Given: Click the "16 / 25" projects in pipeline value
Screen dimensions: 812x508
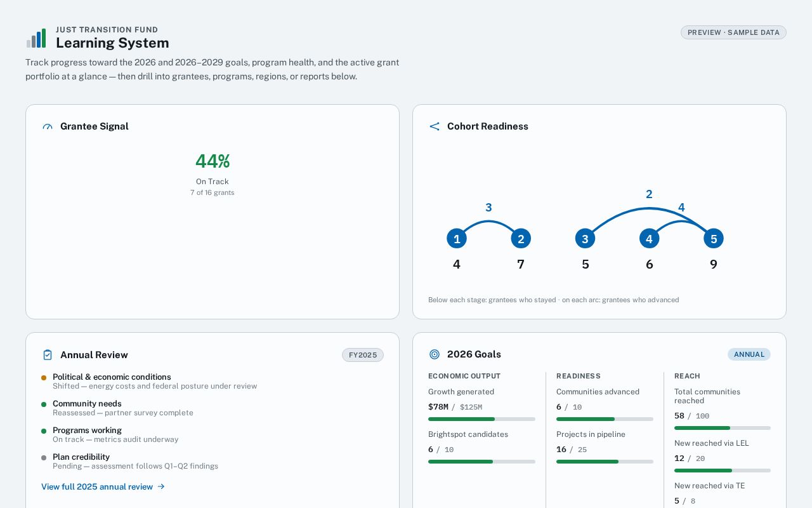Looking at the screenshot, I should (x=572, y=450).
